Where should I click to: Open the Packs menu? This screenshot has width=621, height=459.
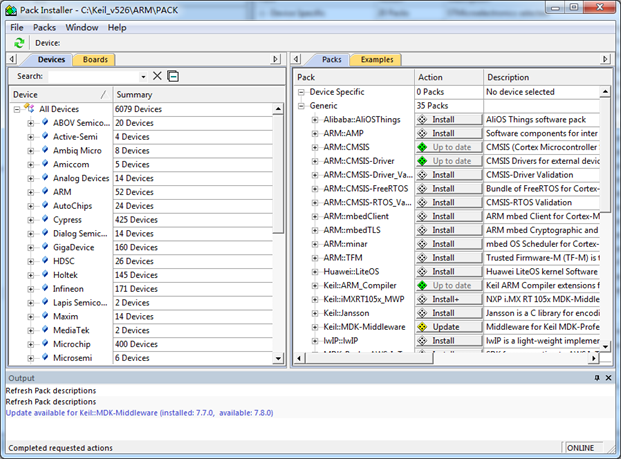tap(44, 27)
